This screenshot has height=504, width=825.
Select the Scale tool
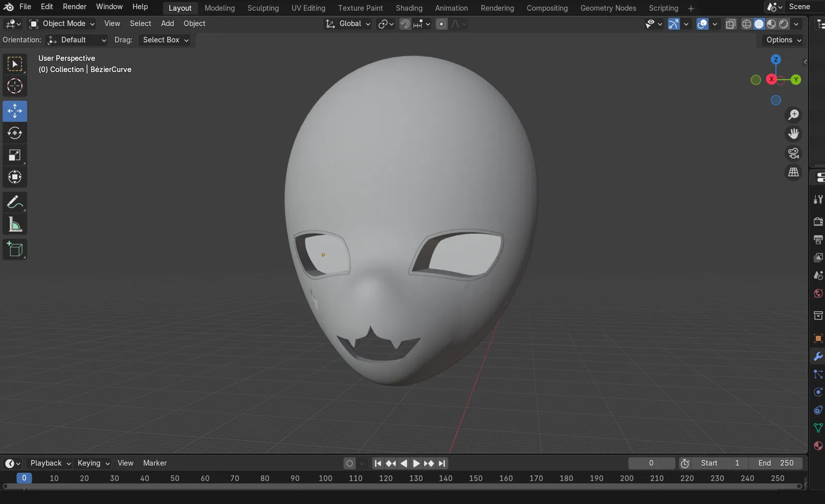pyautogui.click(x=14, y=156)
